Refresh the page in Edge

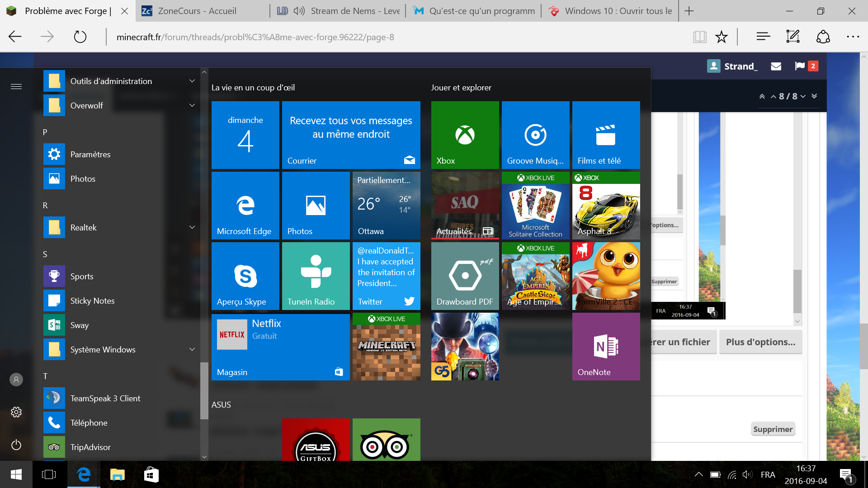pos(80,37)
